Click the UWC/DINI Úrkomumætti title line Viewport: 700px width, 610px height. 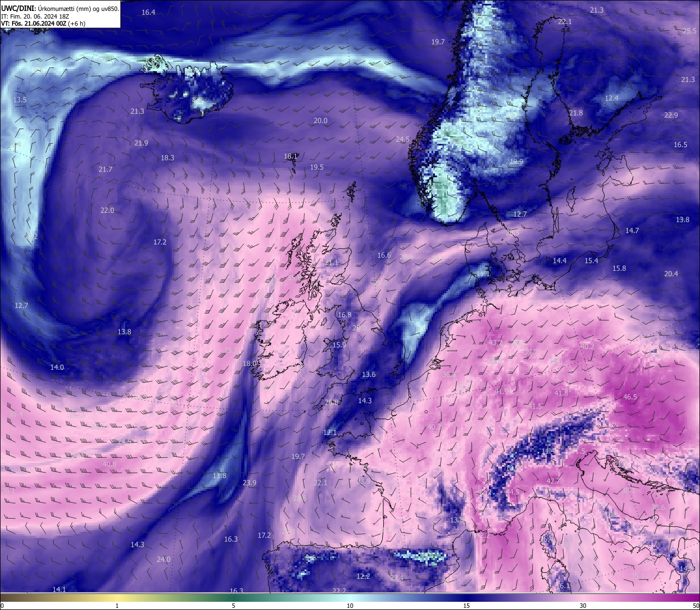(60, 8)
